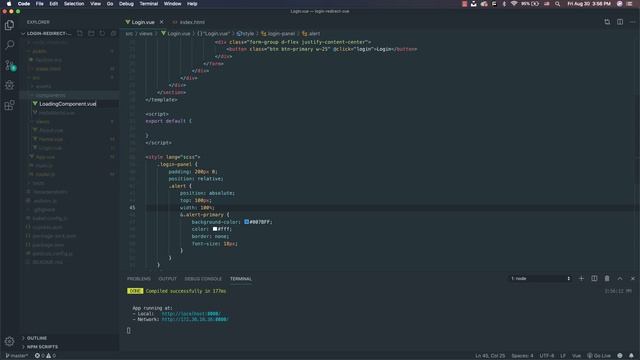This screenshot has height=360, width=640.
Task: Expand the OUTLINE section
Action: 37,338
